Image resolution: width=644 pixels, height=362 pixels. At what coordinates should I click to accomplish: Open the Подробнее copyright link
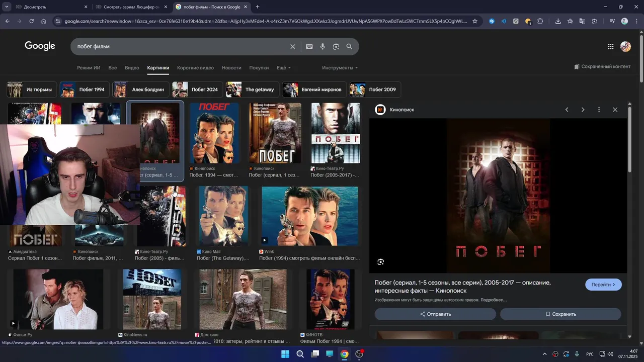pos(494,300)
